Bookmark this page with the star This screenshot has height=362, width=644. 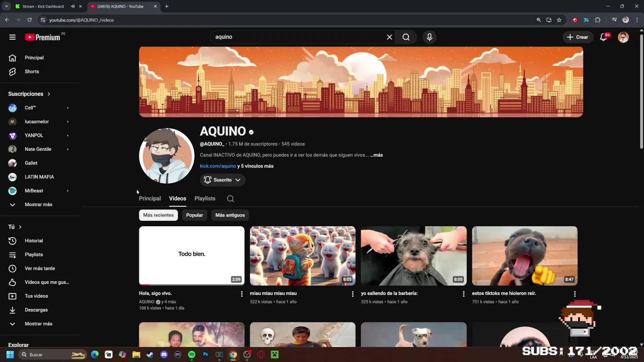pyautogui.click(x=559, y=20)
